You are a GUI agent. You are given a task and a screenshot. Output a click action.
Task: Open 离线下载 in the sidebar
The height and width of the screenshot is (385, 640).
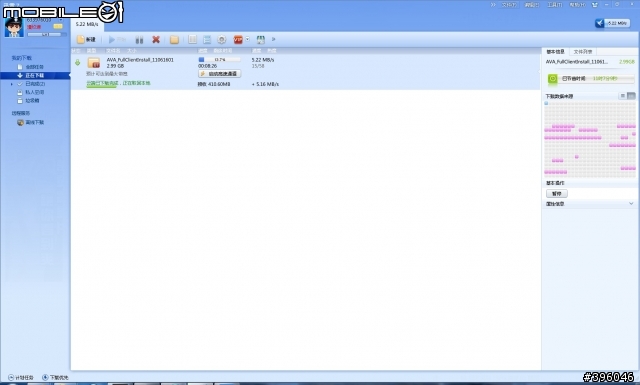31,122
